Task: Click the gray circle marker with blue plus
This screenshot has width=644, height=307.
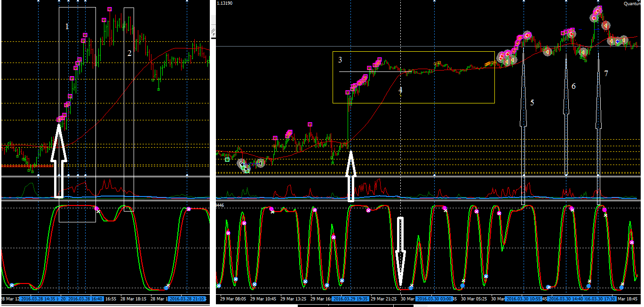Action: coord(618,41)
